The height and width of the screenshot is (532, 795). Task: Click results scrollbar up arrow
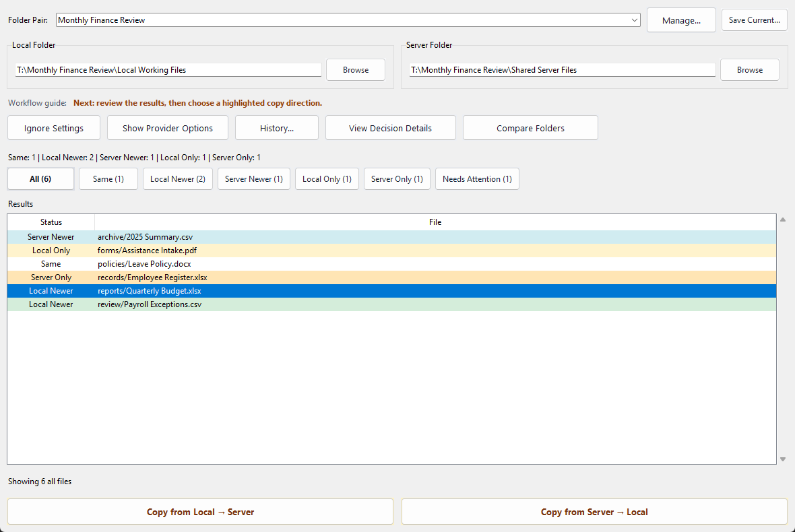point(783,220)
